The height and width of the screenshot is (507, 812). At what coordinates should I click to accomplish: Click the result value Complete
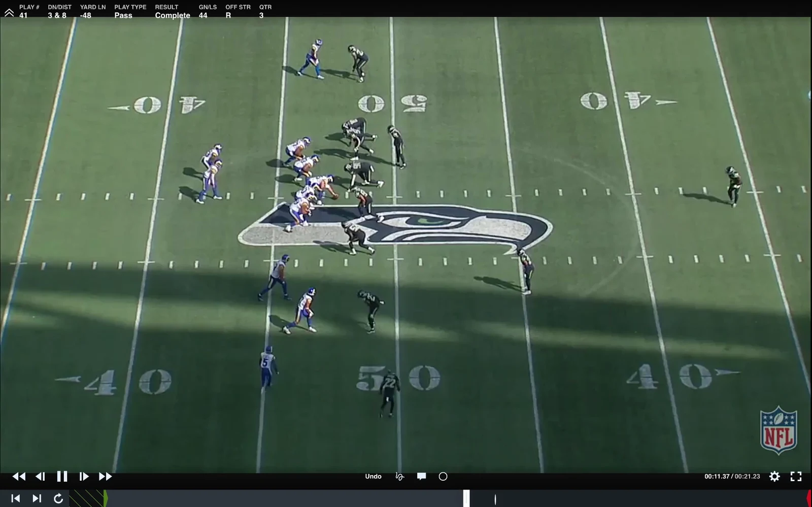[x=173, y=16]
